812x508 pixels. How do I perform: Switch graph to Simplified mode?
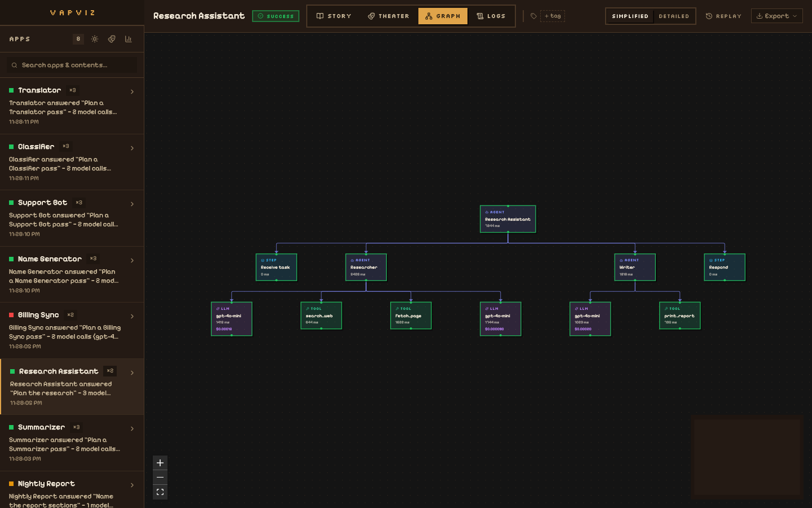point(630,16)
